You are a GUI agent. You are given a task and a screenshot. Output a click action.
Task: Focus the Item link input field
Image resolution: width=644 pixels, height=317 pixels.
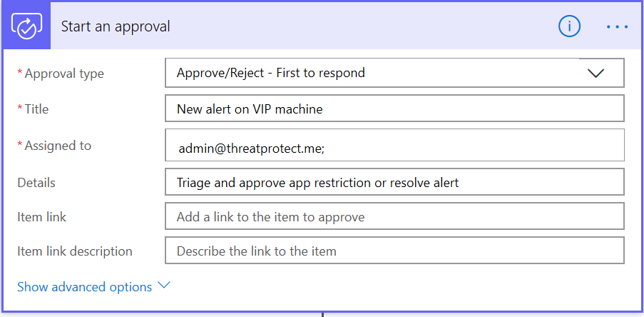click(394, 216)
